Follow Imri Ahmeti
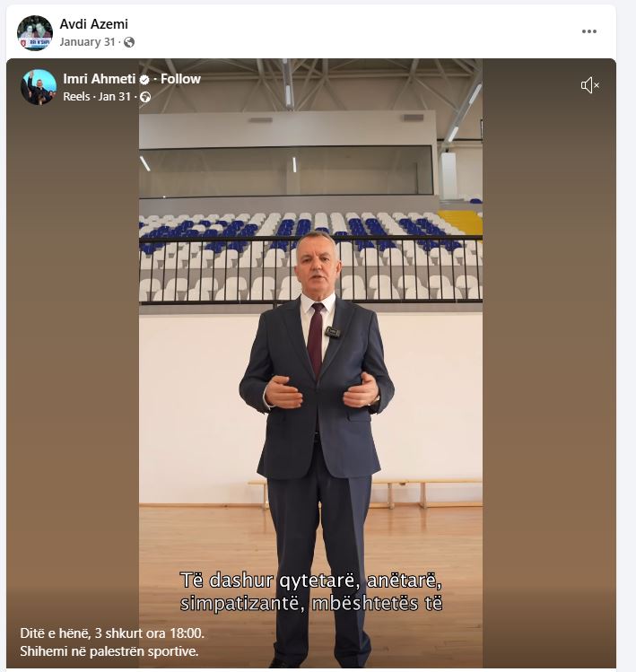 [180, 79]
